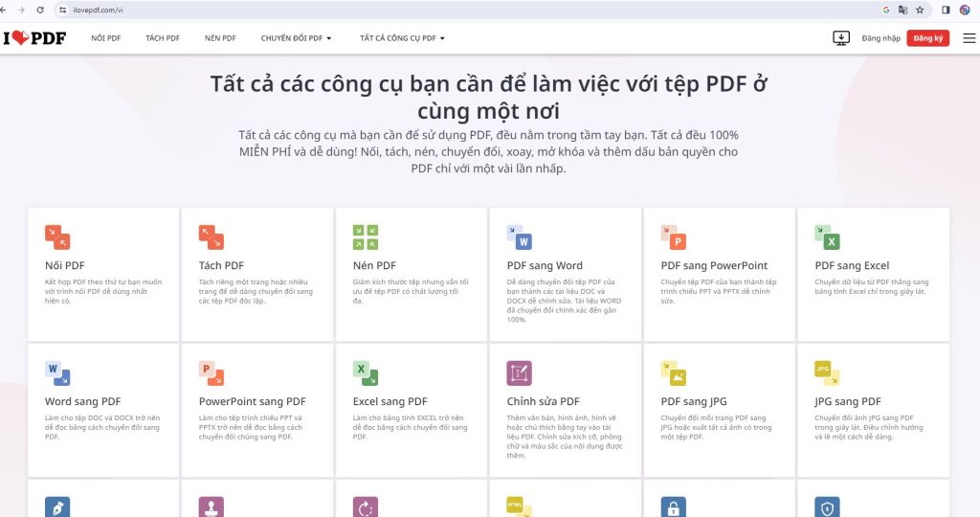Image resolution: width=980 pixels, height=517 pixels.
Task: Click the Tách PDF split icon
Action: coord(212,237)
